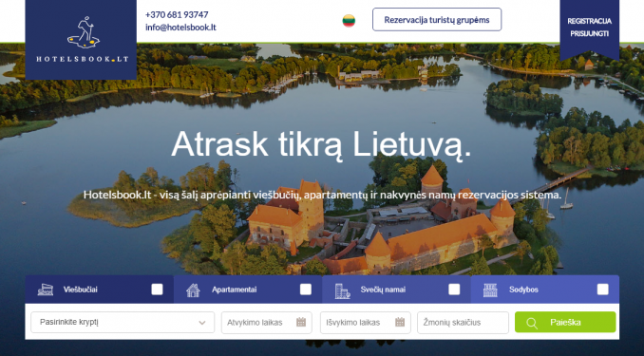This screenshot has height=356, width=644.
Task: Click the homestead icon beside Sodybos
Action: click(490, 290)
